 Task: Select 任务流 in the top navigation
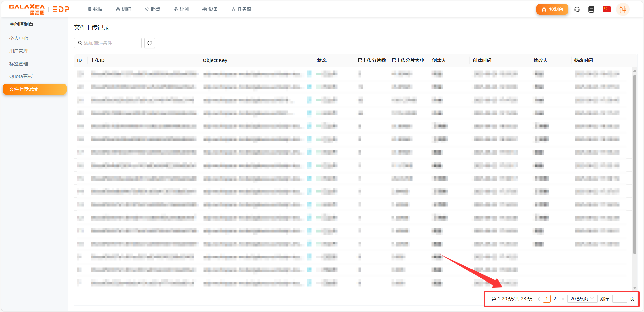pyautogui.click(x=242, y=9)
